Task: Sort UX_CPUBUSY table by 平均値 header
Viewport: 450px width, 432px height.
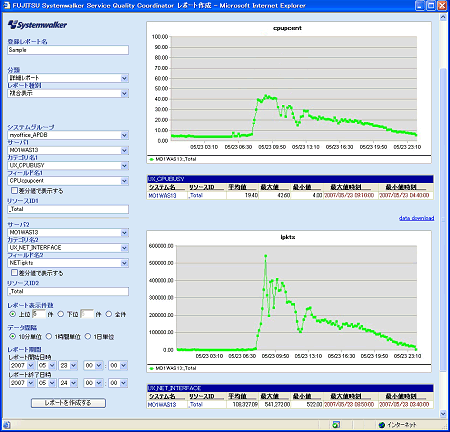Action: [237, 187]
